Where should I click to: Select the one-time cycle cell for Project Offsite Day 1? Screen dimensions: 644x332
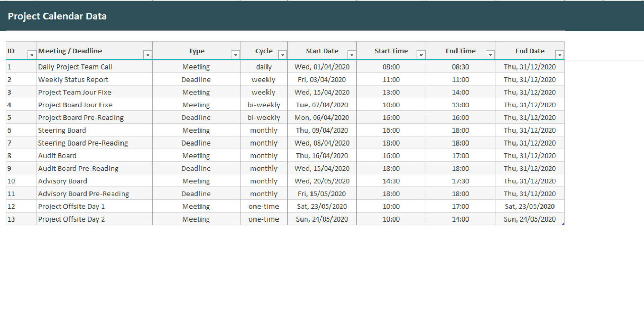point(264,206)
